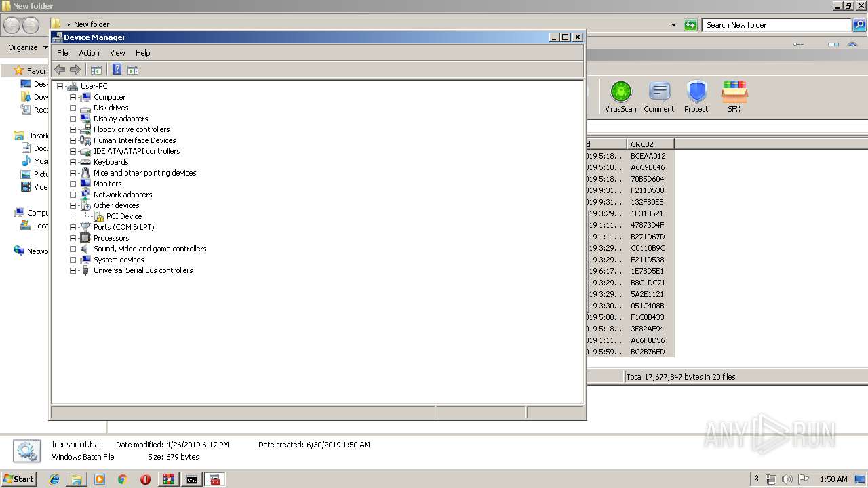Click the taskbar clock showing 1:50 AM
The image size is (868, 488).
coord(833,479)
